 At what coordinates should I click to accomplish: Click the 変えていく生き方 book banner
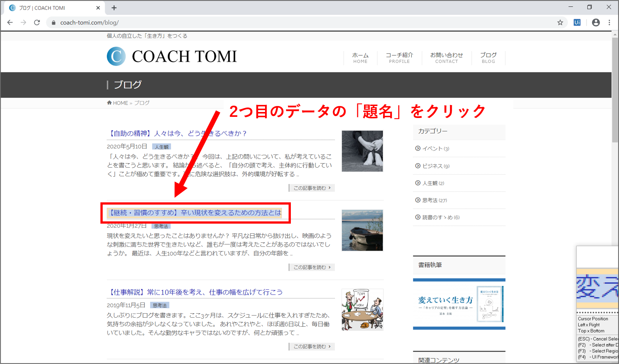459,304
